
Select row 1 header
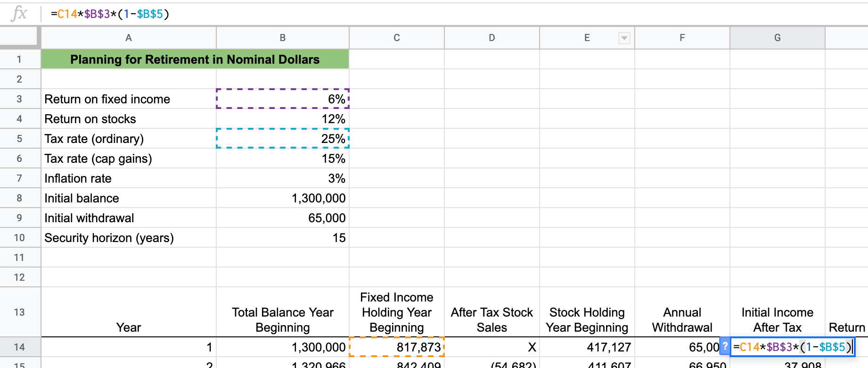[x=19, y=59]
